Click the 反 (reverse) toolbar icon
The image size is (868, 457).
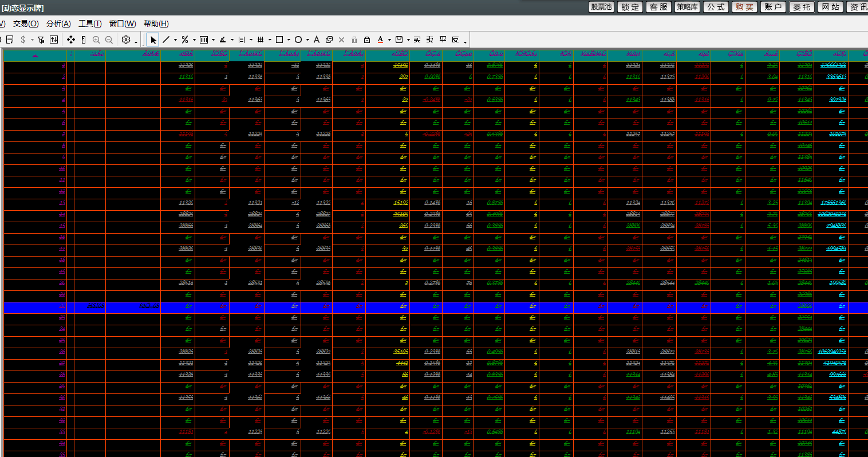(455, 40)
